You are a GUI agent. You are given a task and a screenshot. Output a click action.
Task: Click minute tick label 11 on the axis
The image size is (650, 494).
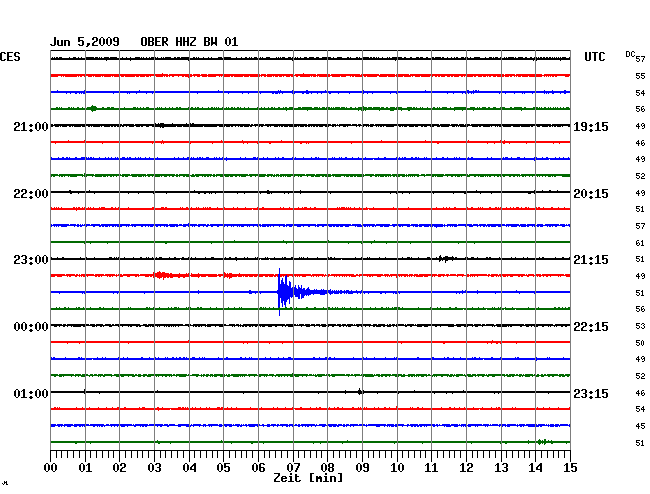[431, 467]
